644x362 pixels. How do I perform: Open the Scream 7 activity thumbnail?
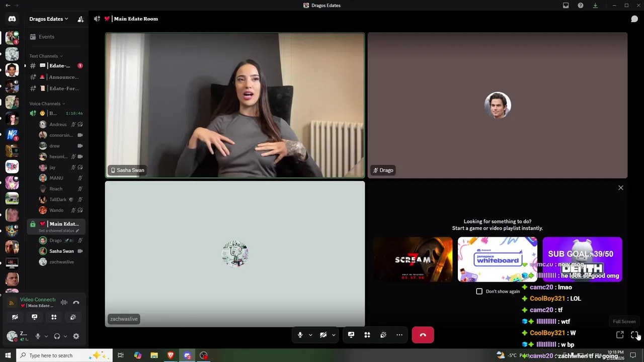(x=413, y=259)
